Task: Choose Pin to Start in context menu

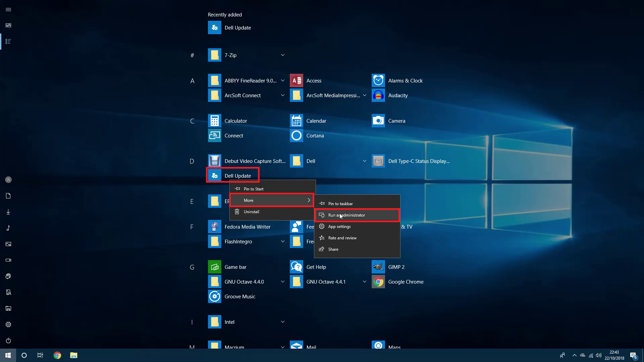Action: [x=272, y=189]
